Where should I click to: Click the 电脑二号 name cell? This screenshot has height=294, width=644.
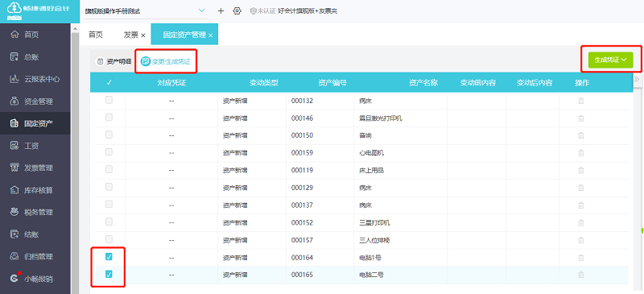point(372,275)
